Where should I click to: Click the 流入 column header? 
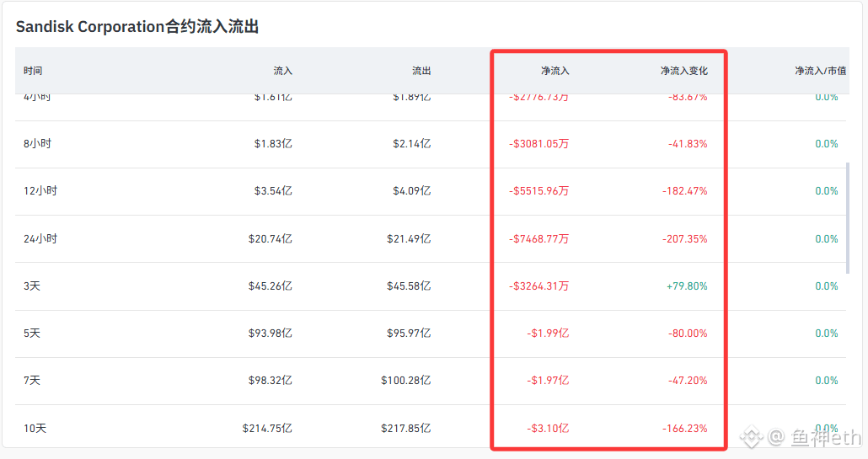coord(282,71)
